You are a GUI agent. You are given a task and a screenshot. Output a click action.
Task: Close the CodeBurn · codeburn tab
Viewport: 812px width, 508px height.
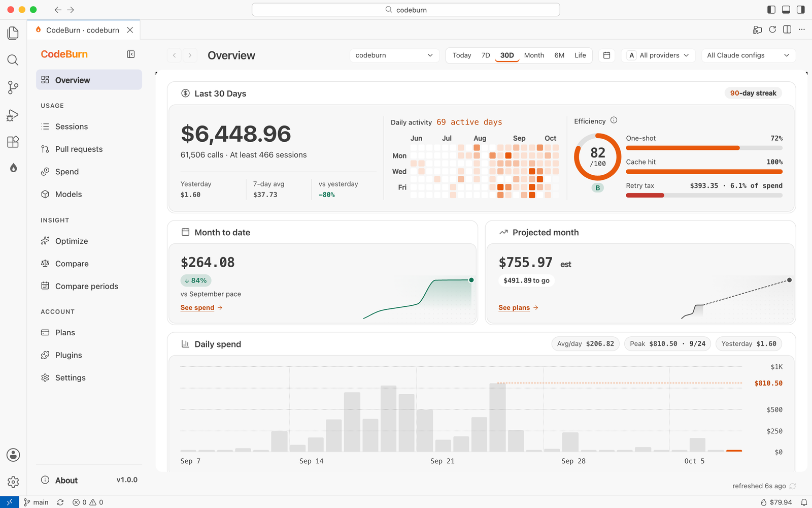point(130,30)
